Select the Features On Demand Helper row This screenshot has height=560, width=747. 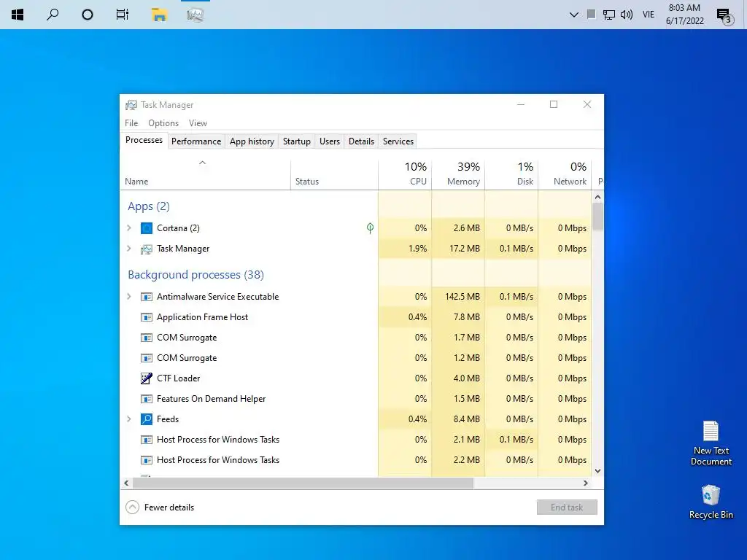tap(355, 399)
